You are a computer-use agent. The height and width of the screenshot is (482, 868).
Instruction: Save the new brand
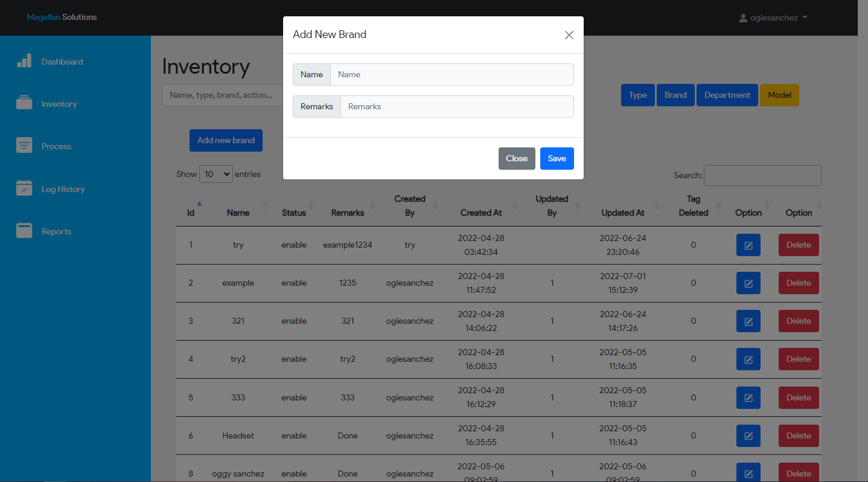point(557,158)
